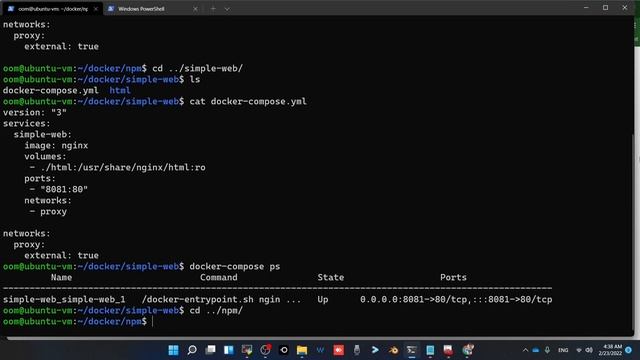Open the Windows Start menu
The height and width of the screenshot is (360, 640).
pyautogui.click(x=173, y=350)
